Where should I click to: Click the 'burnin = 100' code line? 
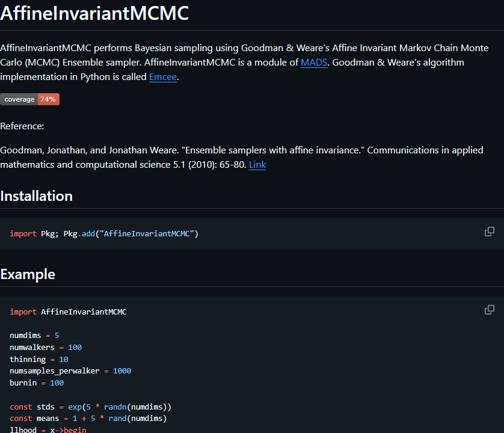37,382
